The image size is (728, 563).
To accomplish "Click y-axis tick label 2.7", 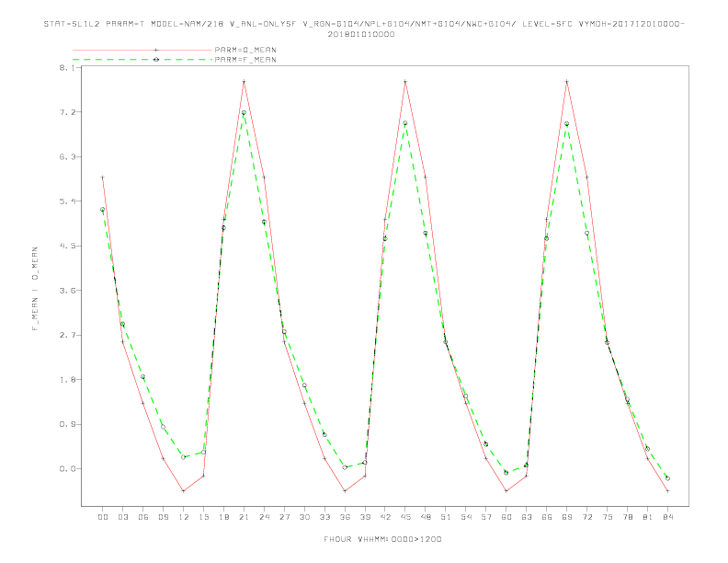I will click(x=66, y=335).
